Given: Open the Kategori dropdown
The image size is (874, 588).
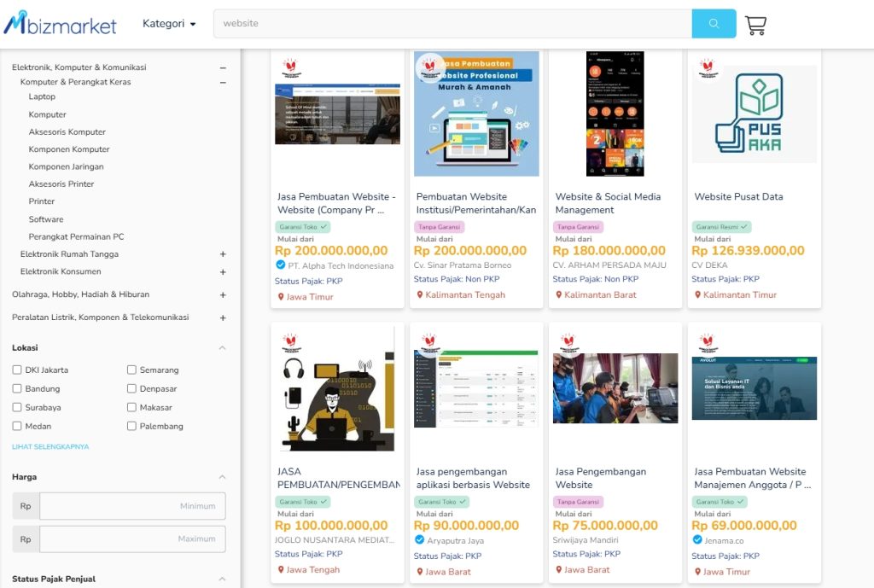Looking at the screenshot, I should tap(169, 24).
